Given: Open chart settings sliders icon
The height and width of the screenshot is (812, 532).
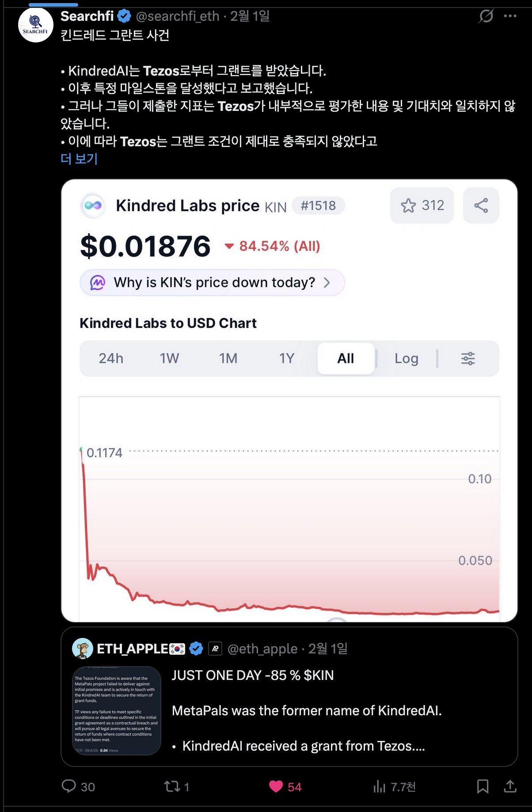Looking at the screenshot, I should pos(468,358).
